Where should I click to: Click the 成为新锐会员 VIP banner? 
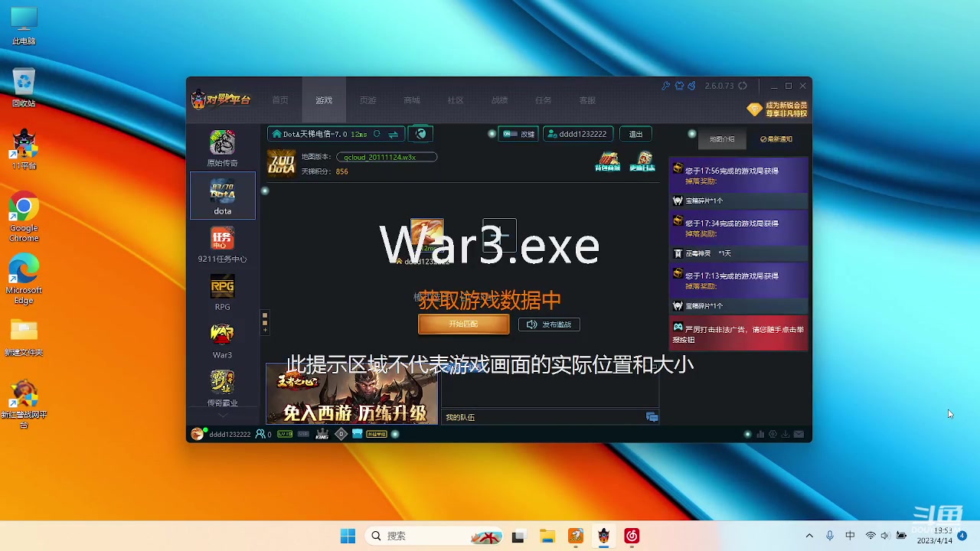pos(778,109)
